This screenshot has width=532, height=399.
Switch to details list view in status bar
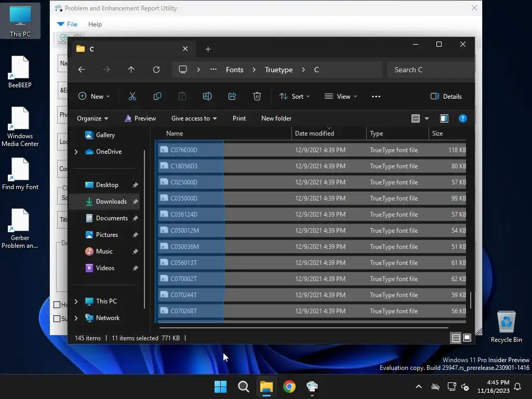[456, 338]
